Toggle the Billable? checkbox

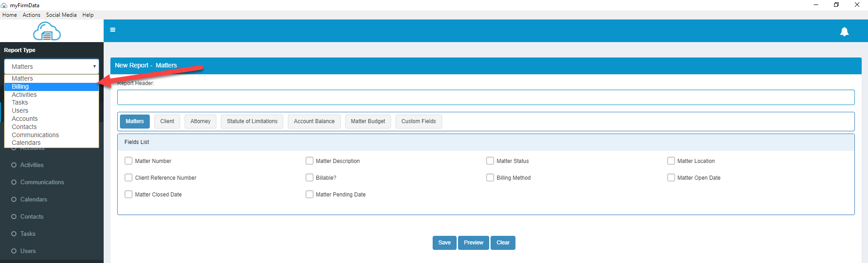click(x=310, y=177)
